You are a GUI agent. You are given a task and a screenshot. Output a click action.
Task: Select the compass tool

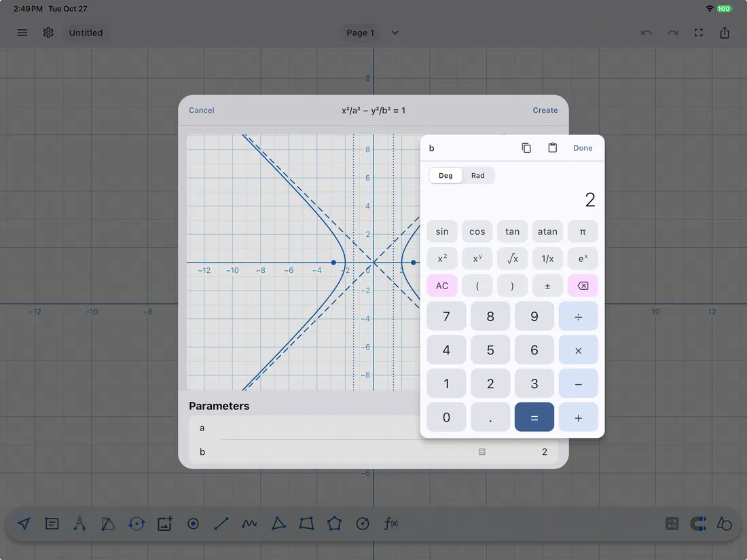(x=79, y=524)
